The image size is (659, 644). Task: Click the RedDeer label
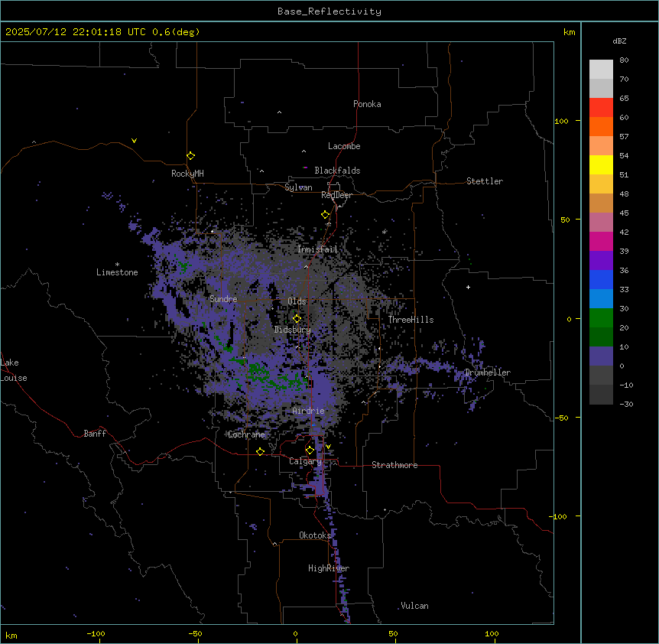point(336,195)
